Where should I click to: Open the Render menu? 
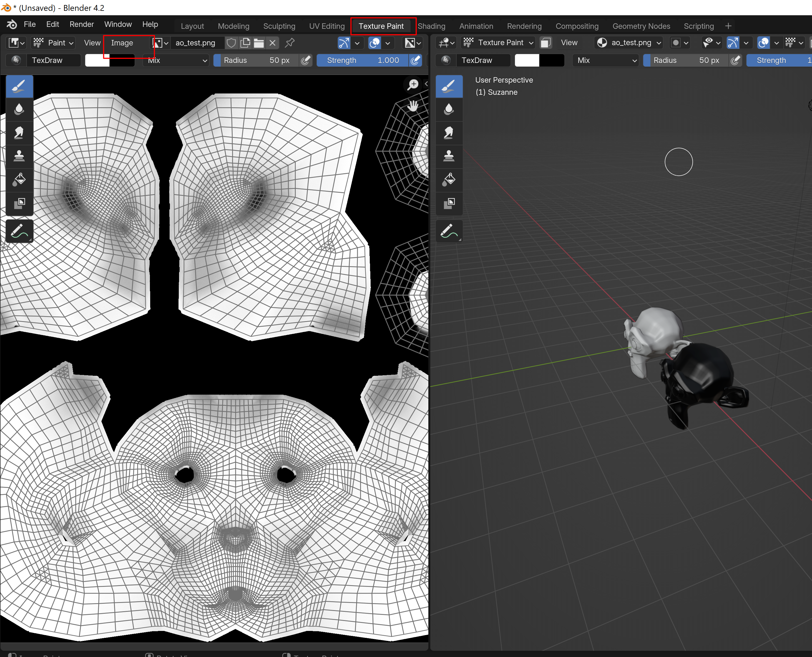[81, 24]
